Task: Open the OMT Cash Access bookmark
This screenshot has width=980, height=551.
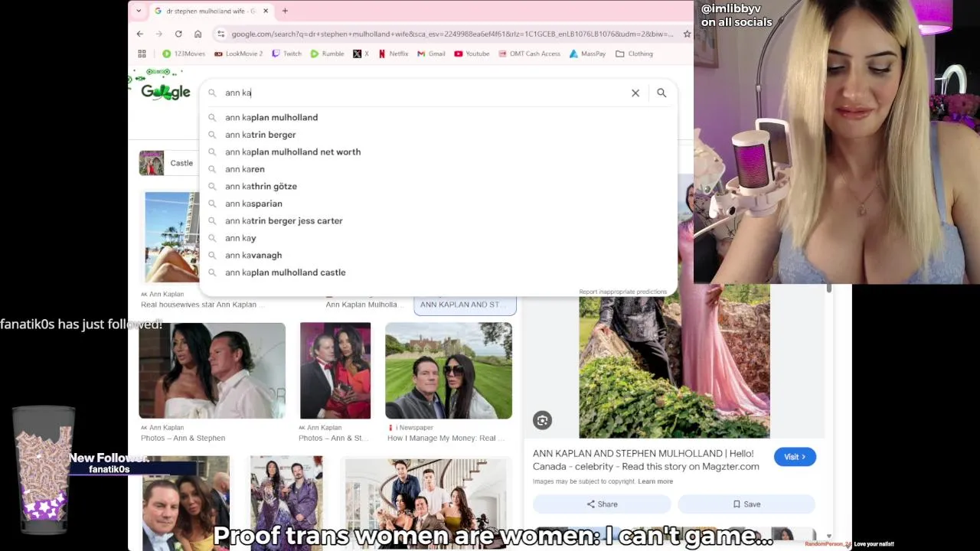Action: point(529,54)
